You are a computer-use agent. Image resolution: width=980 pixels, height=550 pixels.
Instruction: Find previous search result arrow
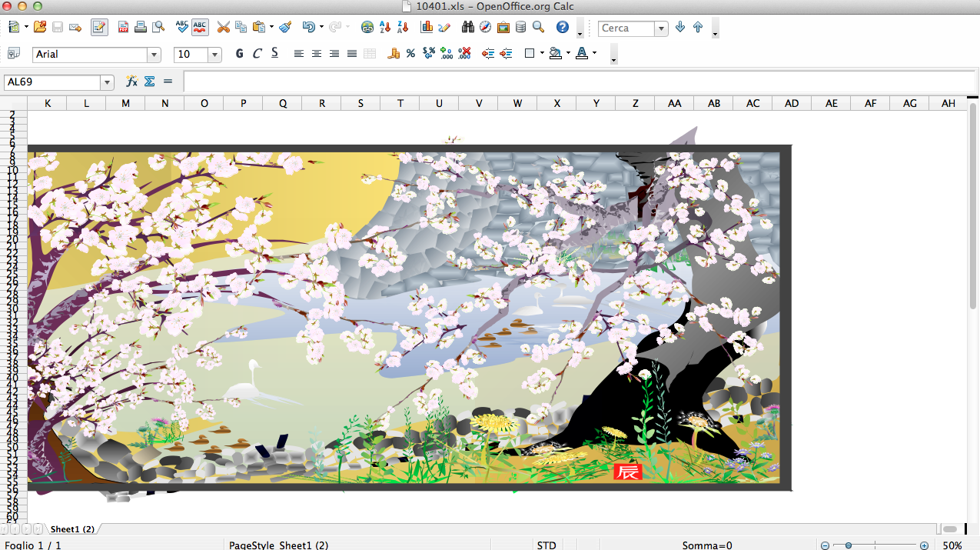click(x=698, y=28)
